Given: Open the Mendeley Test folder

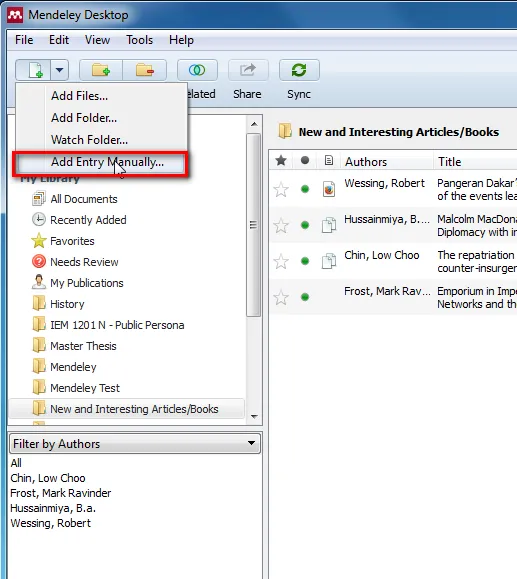Looking at the screenshot, I should point(85,388).
